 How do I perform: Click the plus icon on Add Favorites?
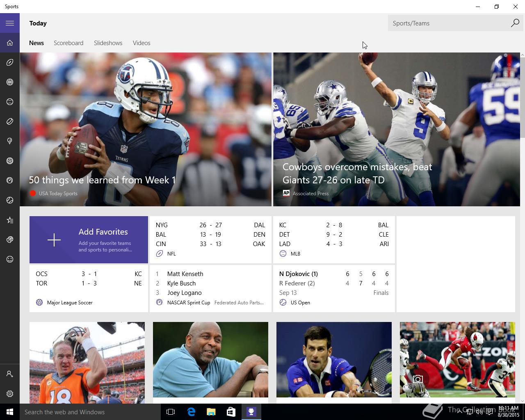coord(54,240)
